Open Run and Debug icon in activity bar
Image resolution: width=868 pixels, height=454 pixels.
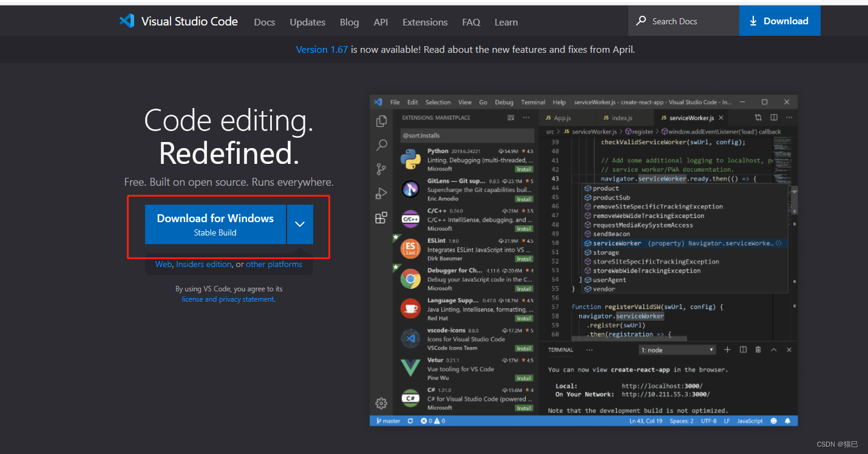(381, 194)
